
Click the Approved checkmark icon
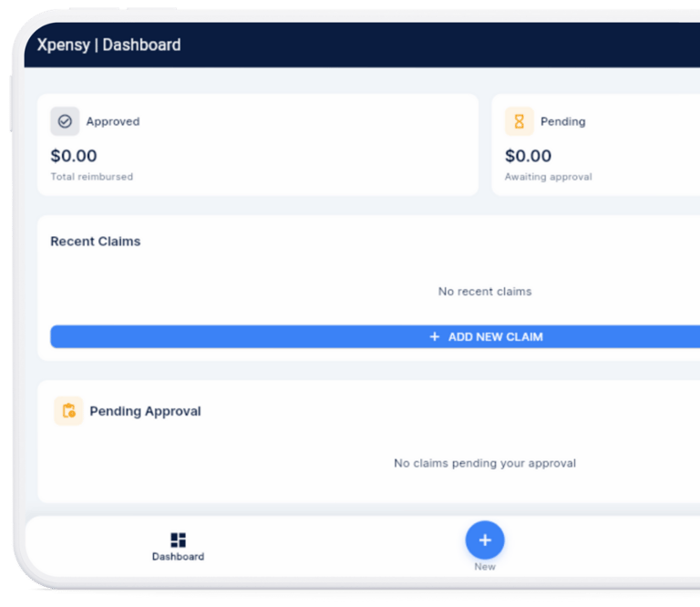coord(65,121)
